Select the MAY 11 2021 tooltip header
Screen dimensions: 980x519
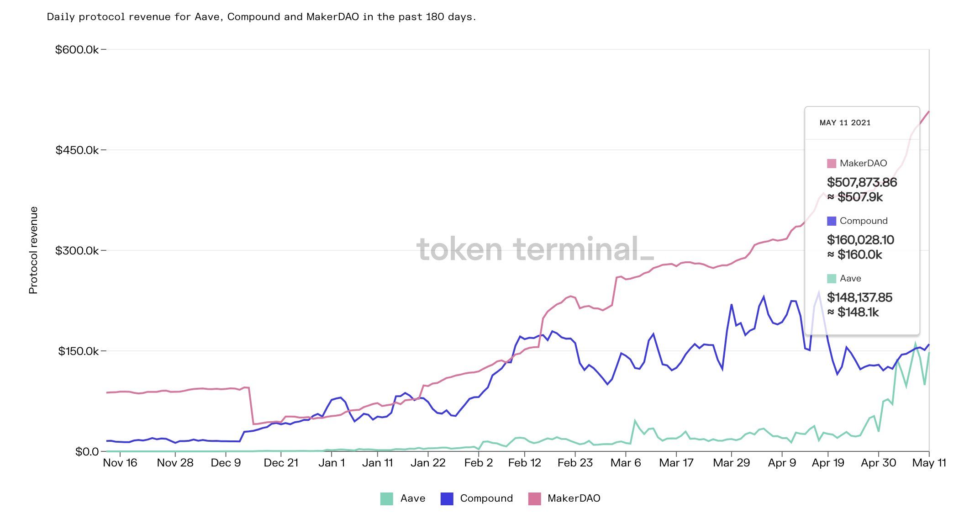(x=845, y=123)
